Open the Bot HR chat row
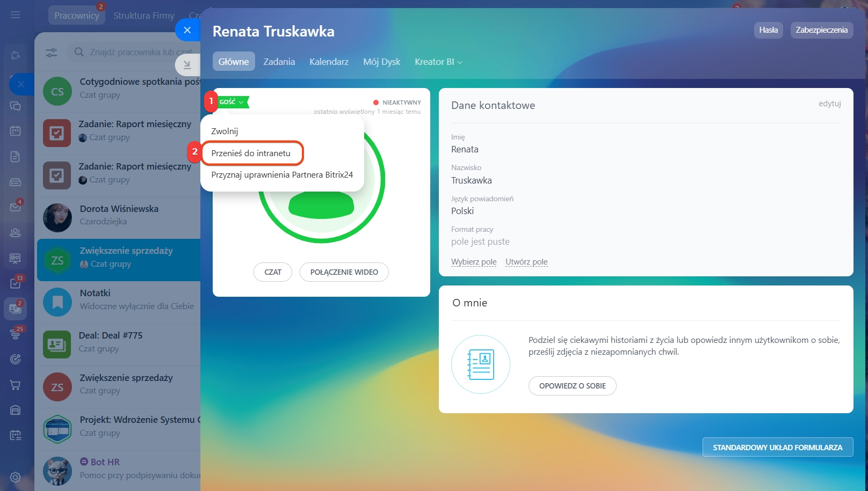Viewport: 868px width, 491px height. pos(118,471)
